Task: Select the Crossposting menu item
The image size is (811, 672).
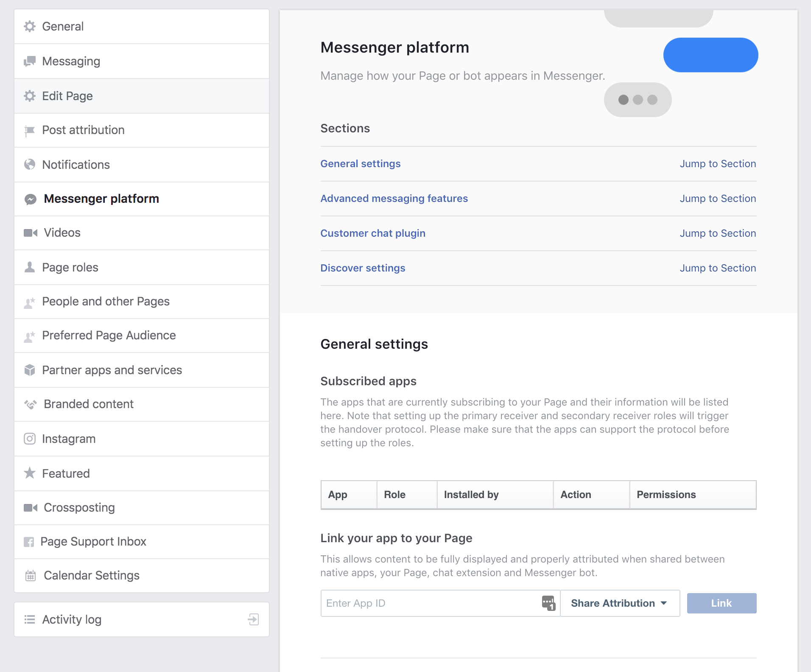Action: point(142,508)
